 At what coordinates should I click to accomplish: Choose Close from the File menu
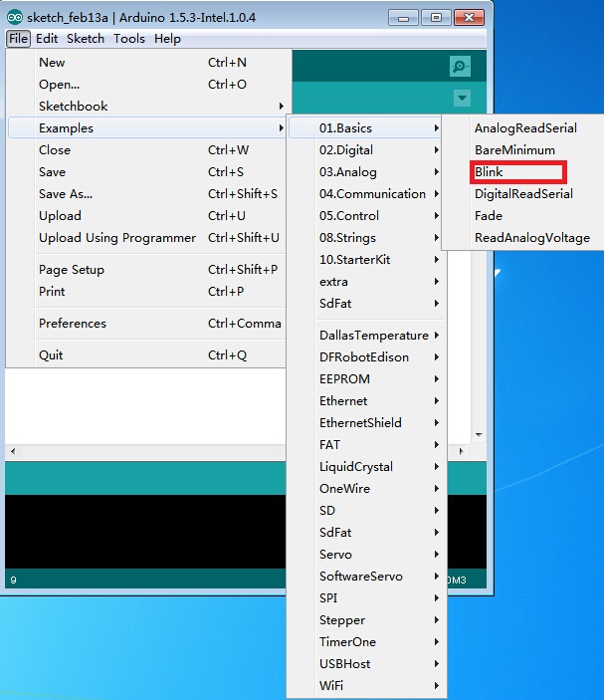pyautogui.click(x=146, y=150)
